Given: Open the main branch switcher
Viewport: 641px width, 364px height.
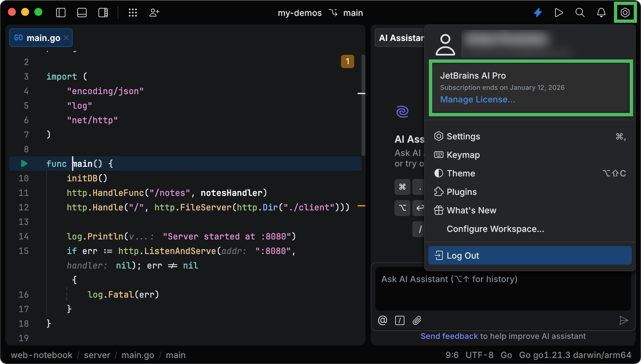Looking at the screenshot, I should [x=353, y=13].
